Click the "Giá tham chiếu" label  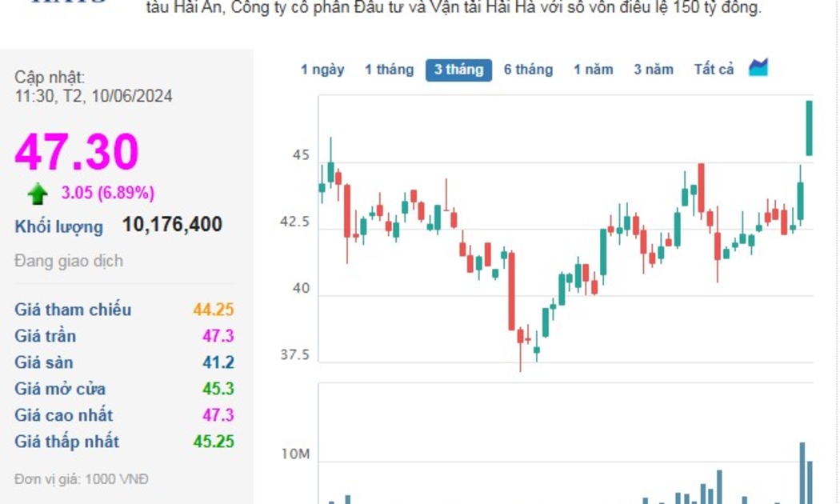point(73,310)
